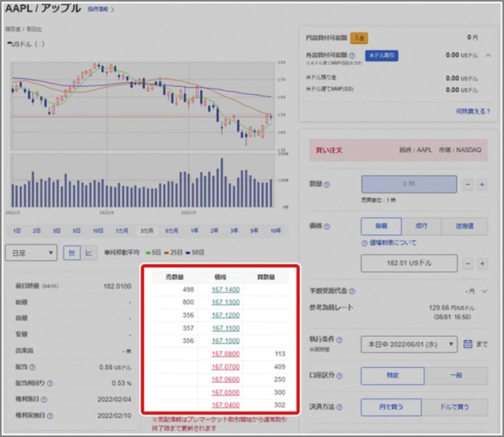The image size is (504, 437).
Task: Click the green 5日 moving average legend swatch
Action: pyautogui.click(x=148, y=253)
